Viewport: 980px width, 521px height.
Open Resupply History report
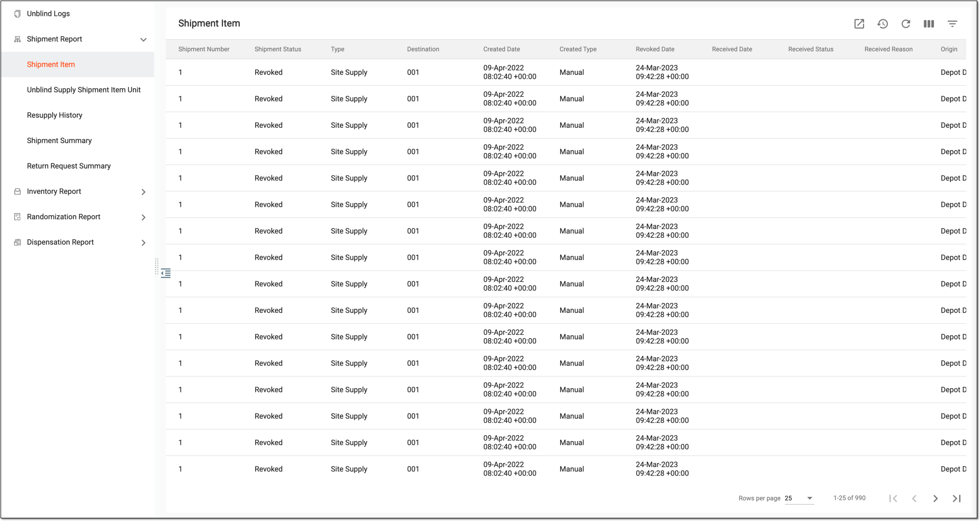coord(54,115)
